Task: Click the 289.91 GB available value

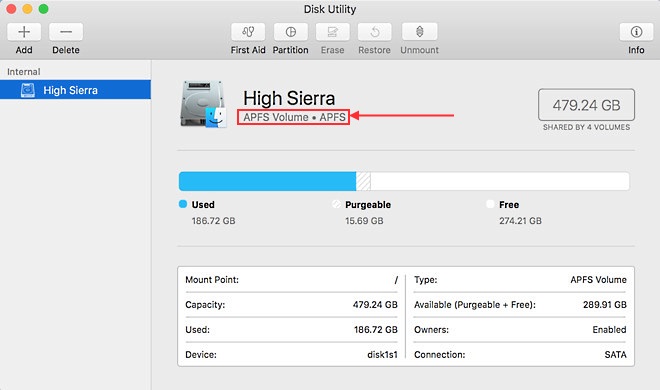Action: coord(604,305)
